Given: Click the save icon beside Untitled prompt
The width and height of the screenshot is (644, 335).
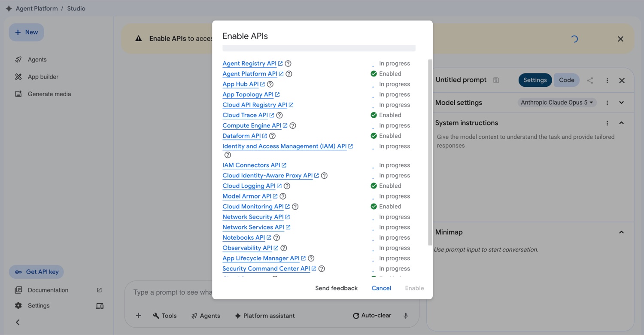Looking at the screenshot, I should pos(496,80).
